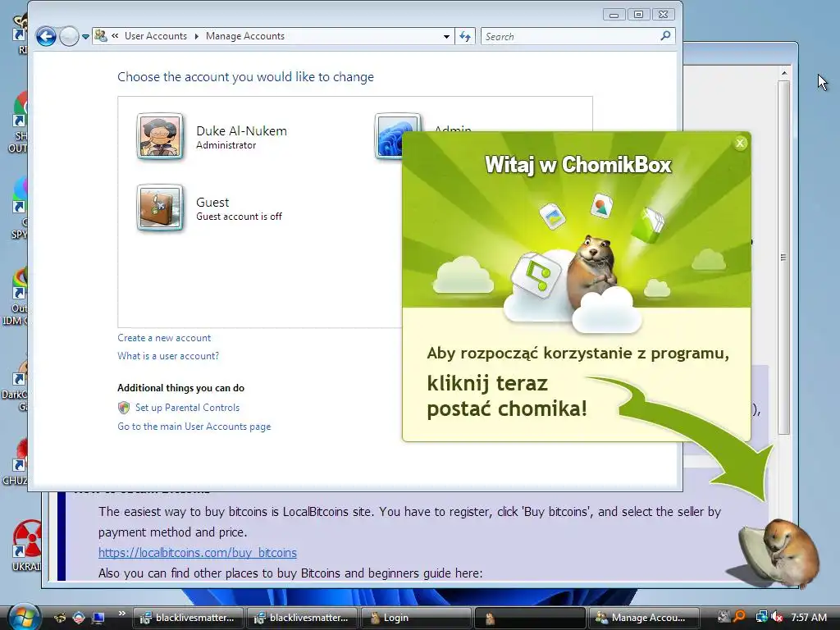Close the ChomikBox welcome popup
Image resolution: width=840 pixels, height=630 pixels.
tap(740, 143)
